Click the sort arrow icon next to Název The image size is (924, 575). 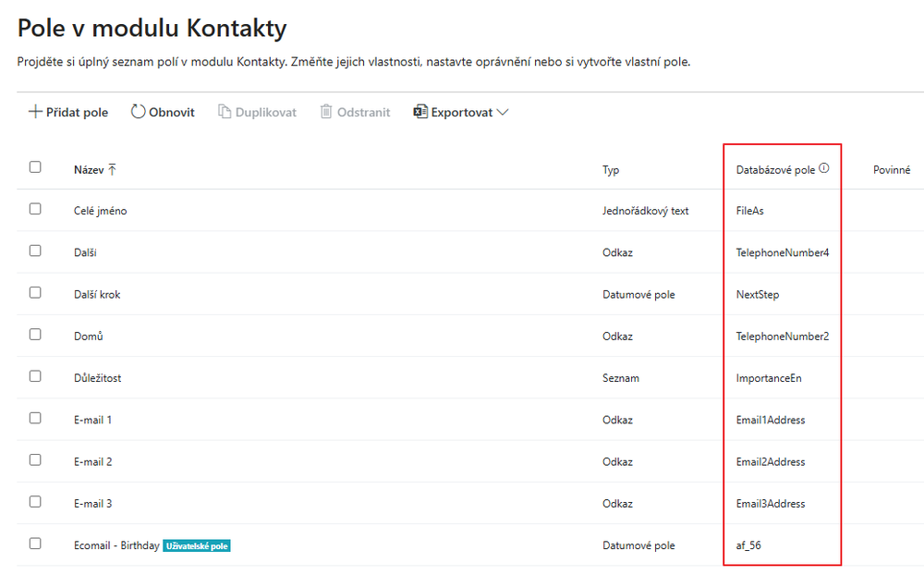click(x=112, y=170)
